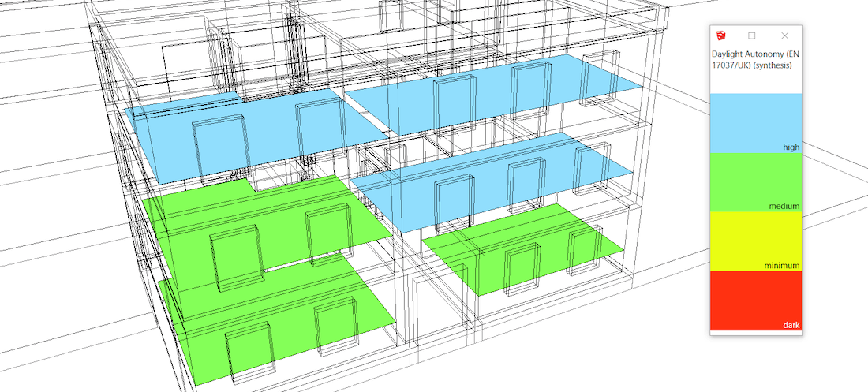Click the blue 'high' legend swatch
Screen dimensions: 868x392
pos(756,123)
